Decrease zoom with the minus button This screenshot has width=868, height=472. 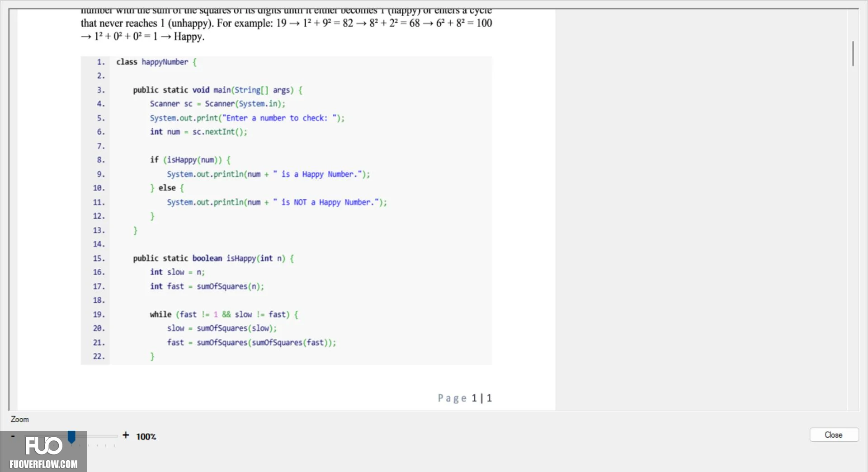[13, 436]
